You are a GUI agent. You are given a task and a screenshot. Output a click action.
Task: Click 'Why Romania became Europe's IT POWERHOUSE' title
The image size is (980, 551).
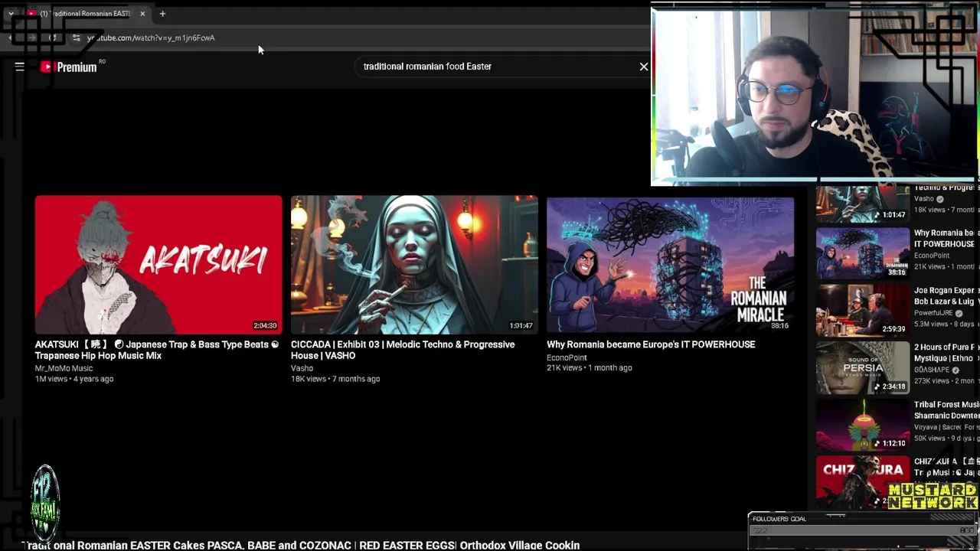click(x=651, y=344)
